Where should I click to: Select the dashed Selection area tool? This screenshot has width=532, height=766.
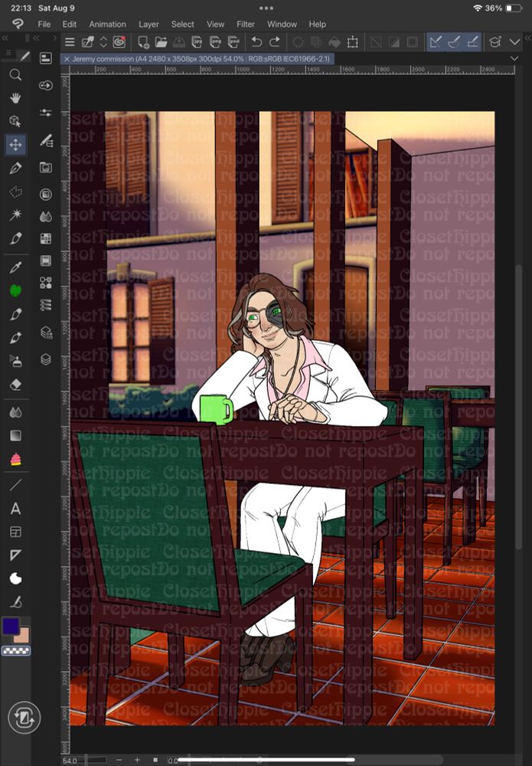click(15, 191)
